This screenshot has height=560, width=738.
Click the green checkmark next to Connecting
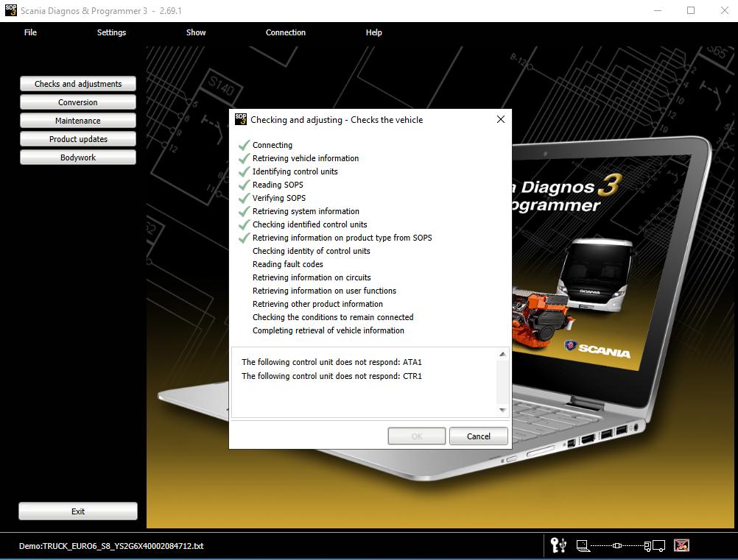click(x=244, y=145)
